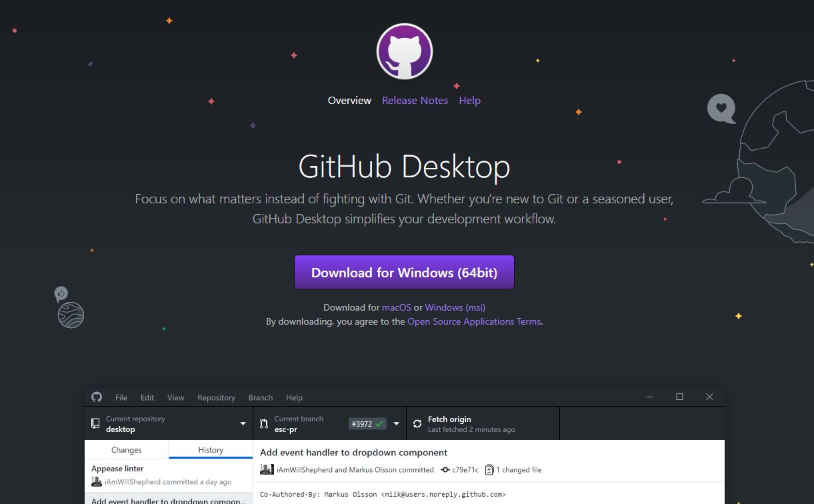Click the GitHub Desktop page heading

click(404, 167)
